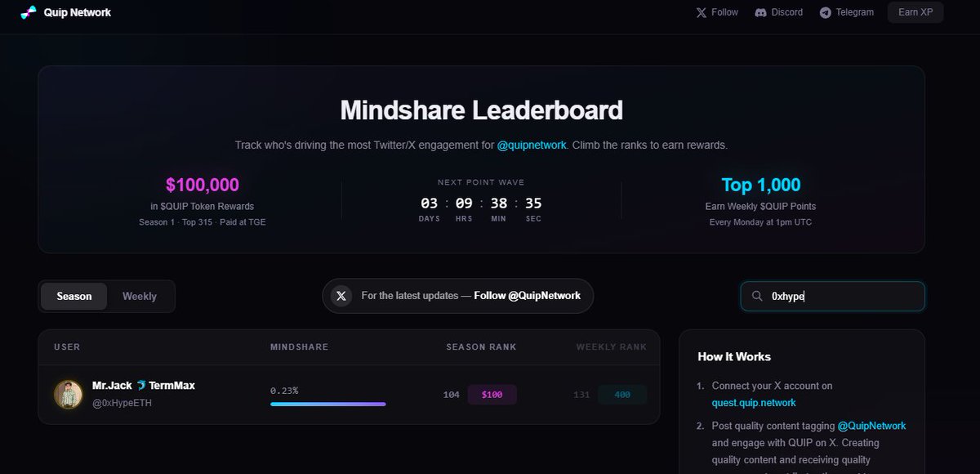Click the $100 season reward badge
Screen dimensions: 980x474
(492, 395)
